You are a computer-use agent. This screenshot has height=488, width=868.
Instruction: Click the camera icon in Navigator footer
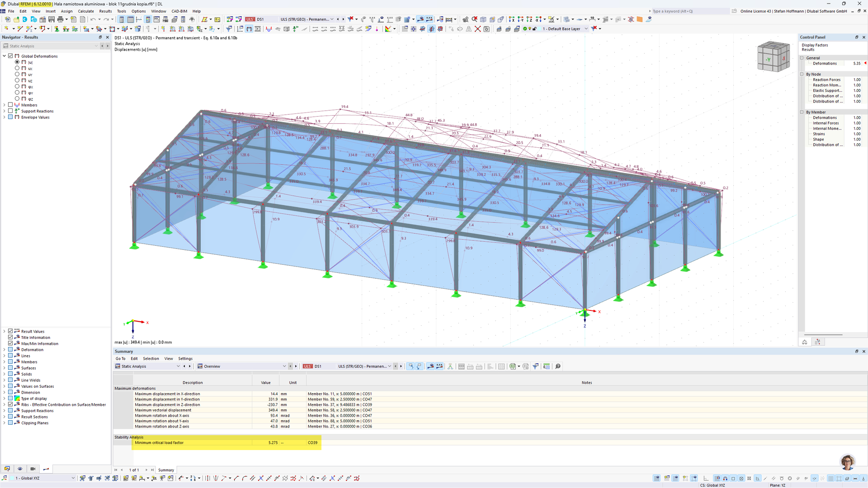[x=33, y=469]
